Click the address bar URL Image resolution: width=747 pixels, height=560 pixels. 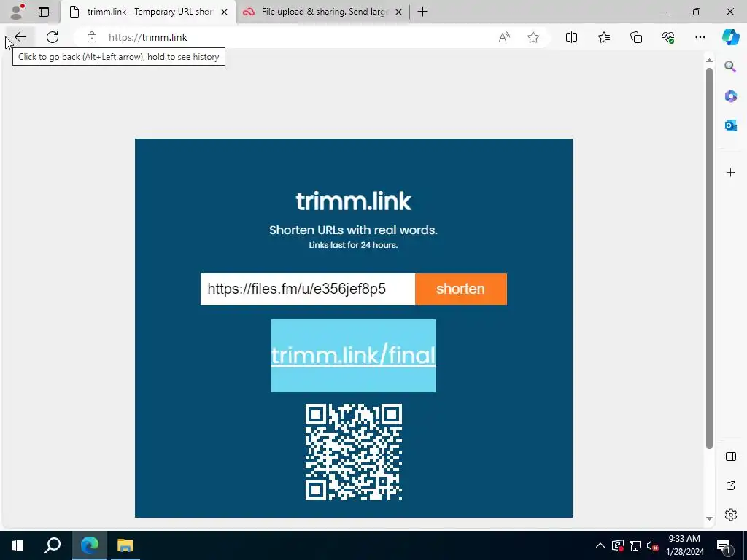click(x=147, y=37)
